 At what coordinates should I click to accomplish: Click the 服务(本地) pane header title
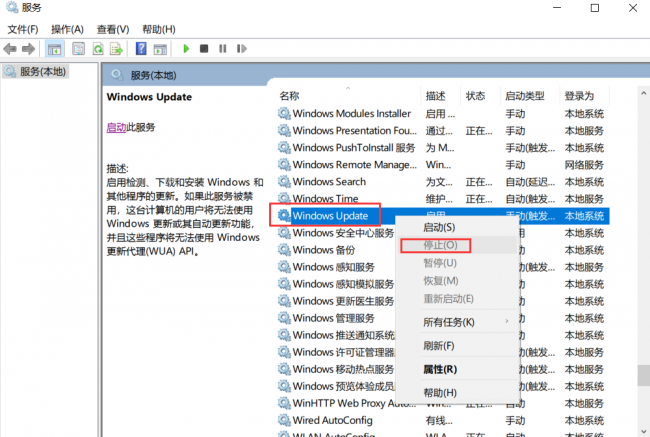[153, 75]
